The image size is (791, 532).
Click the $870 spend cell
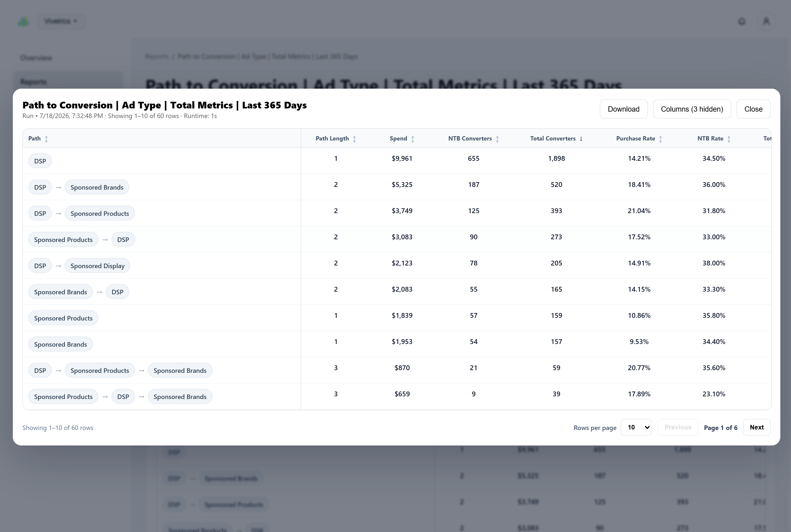[402, 368]
